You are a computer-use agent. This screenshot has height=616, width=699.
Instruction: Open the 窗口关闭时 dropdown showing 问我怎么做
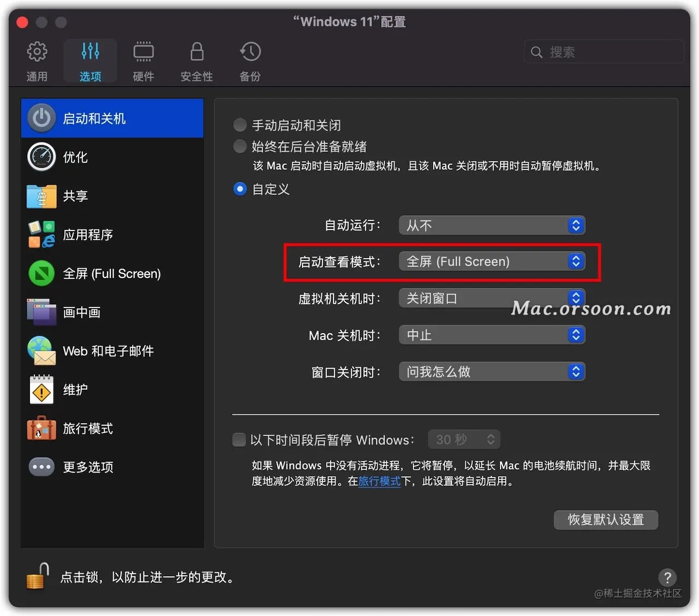pyautogui.click(x=492, y=372)
